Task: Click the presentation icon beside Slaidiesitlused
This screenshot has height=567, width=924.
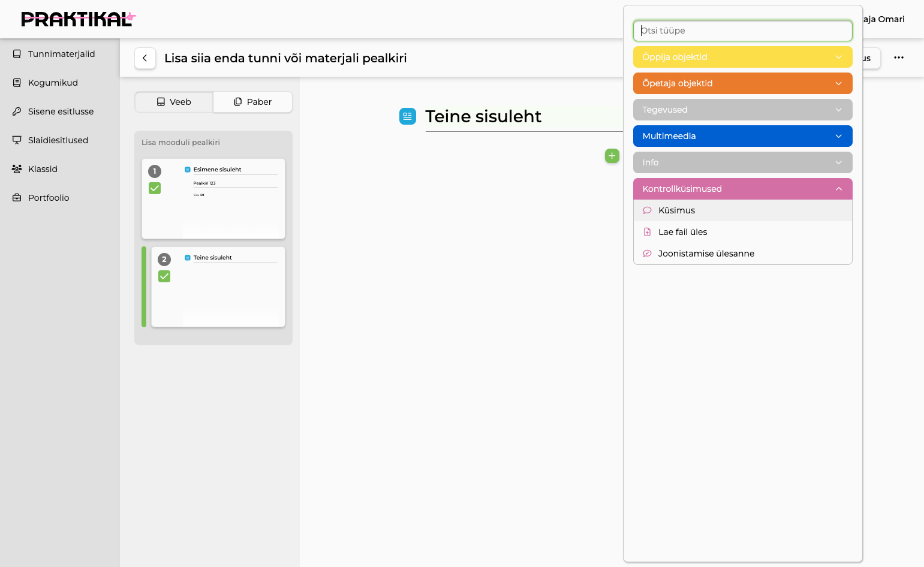Action: click(x=17, y=140)
